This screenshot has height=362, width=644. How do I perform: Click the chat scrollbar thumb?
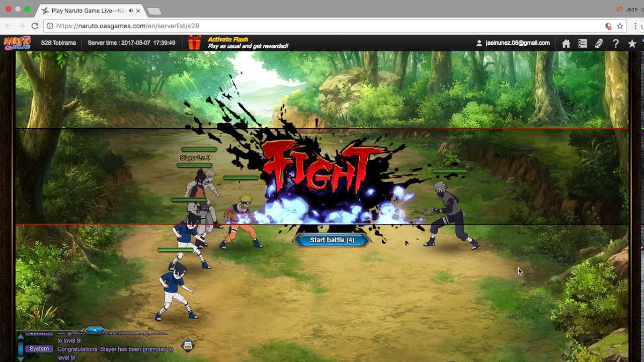[21, 348]
